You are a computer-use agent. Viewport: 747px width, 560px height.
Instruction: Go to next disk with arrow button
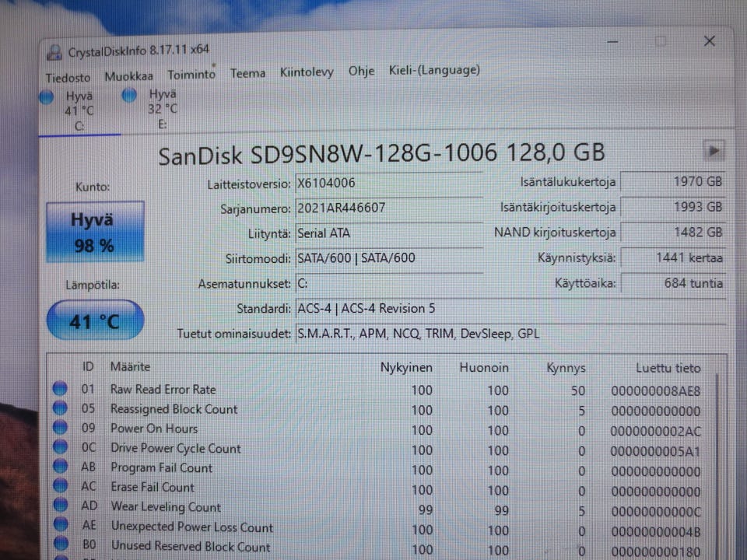(x=714, y=151)
